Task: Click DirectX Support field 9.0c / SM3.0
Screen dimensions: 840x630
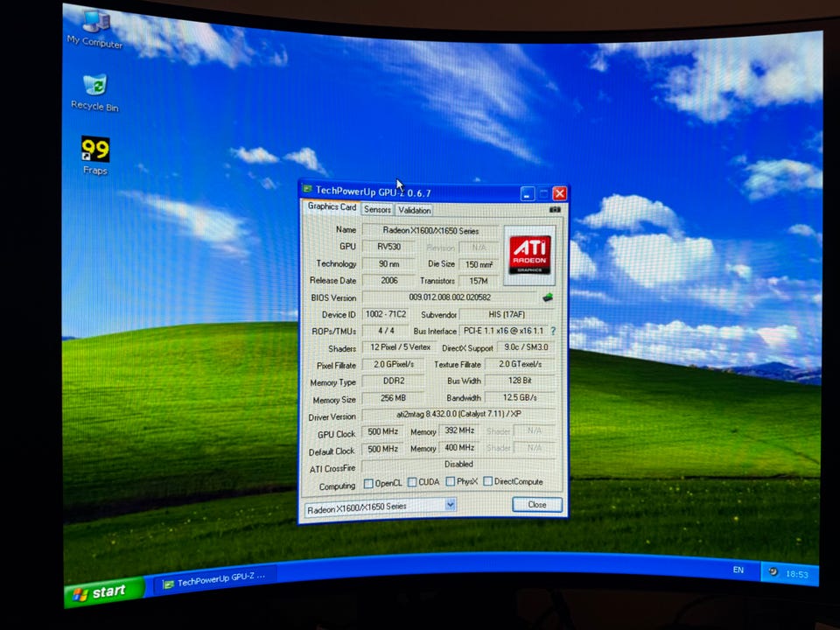Action: coord(526,347)
